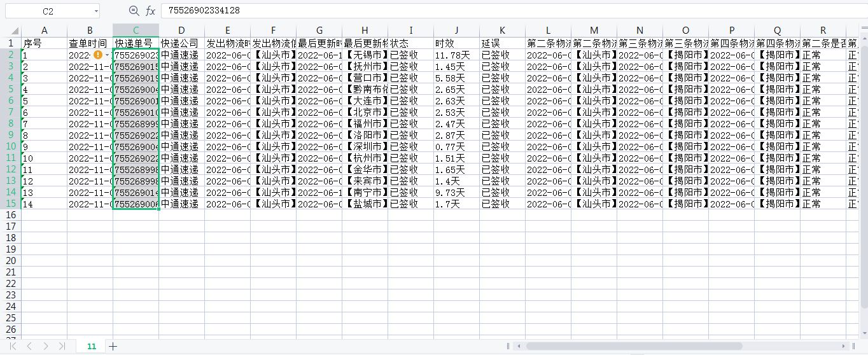The height and width of the screenshot is (355, 868).
Task: Click the 1.7天 cell in row 15
Action: pos(456,204)
